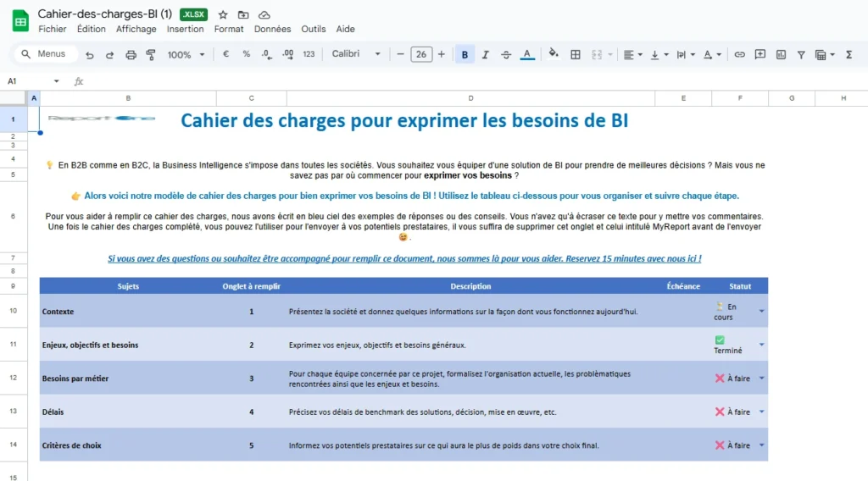Click the XLSX file badge
Screen dimensions: 868x481
(x=193, y=14)
